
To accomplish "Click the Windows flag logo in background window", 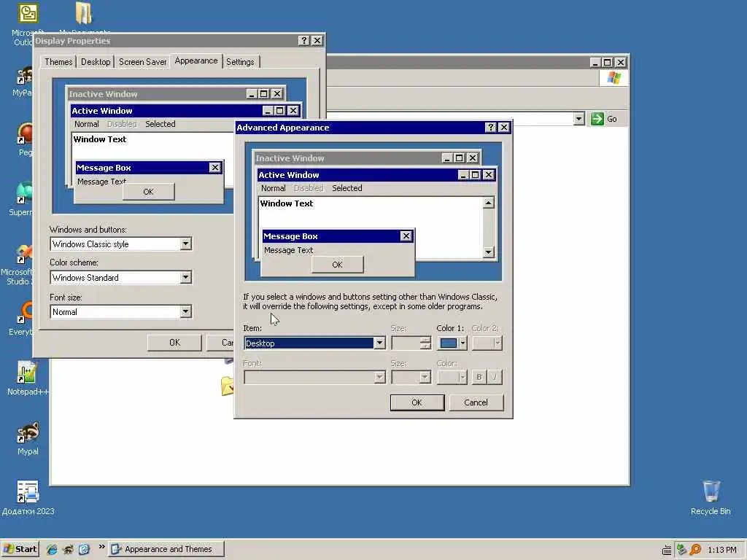I will [x=614, y=78].
